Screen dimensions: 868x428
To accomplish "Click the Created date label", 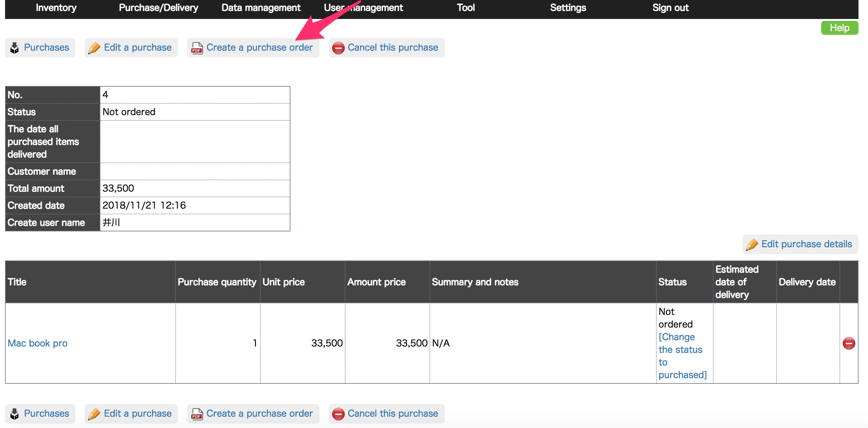I will coord(36,205).
